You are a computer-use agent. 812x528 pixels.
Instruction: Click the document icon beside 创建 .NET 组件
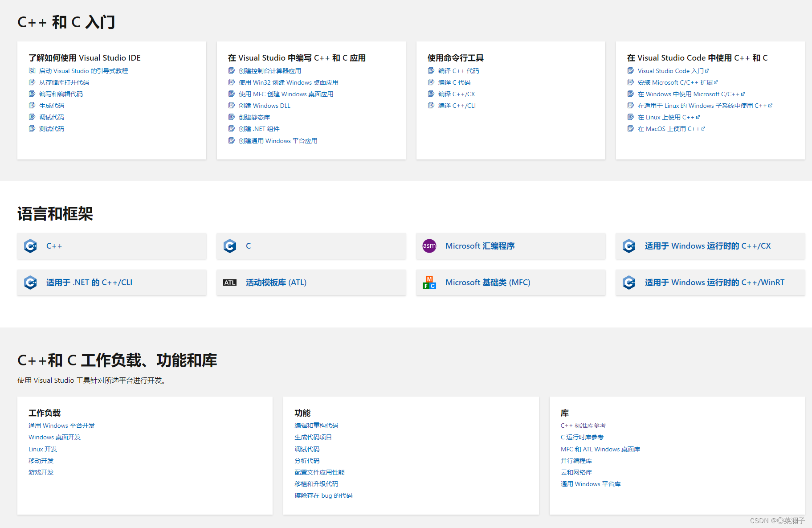coord(232,128)
